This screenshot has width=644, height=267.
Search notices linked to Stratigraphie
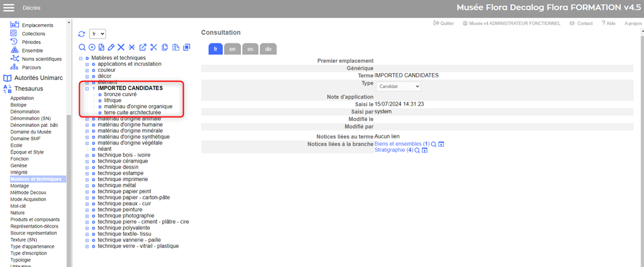pos(417,150)
